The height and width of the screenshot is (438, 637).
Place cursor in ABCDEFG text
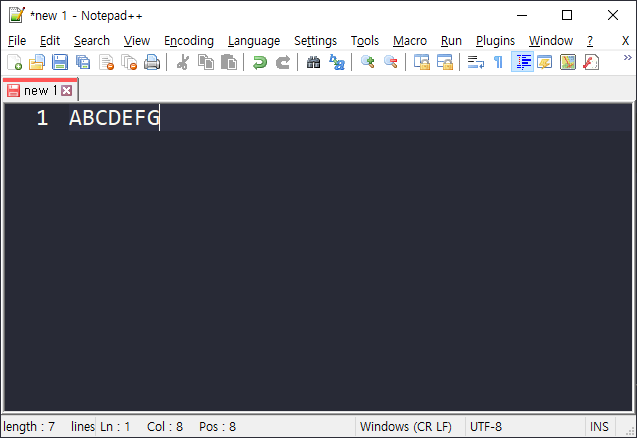114,118
